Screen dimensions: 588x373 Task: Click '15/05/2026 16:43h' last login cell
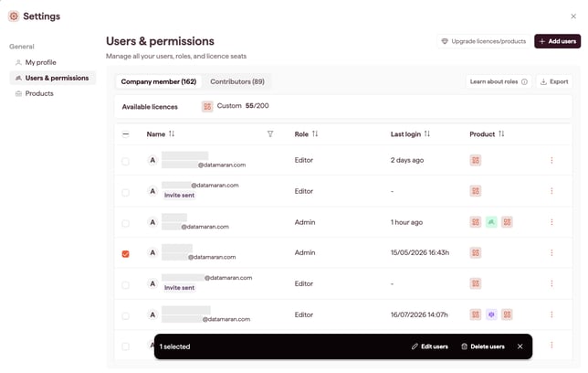(420, 253)
